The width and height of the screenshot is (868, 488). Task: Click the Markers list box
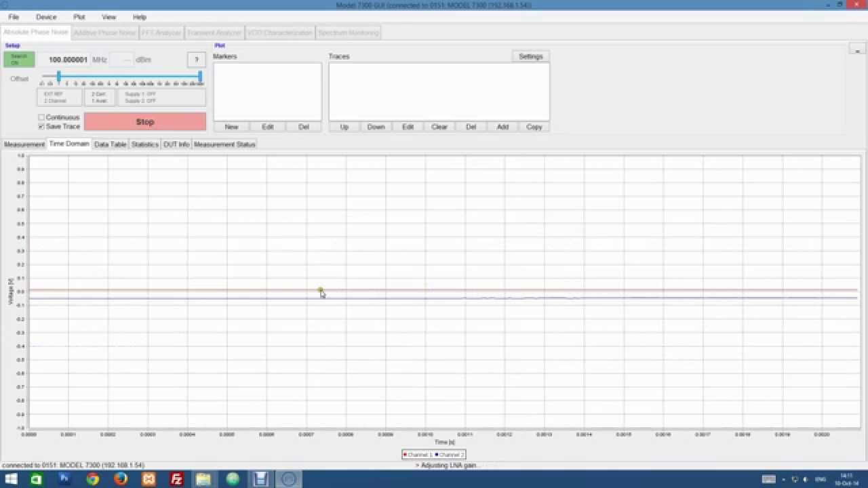tap(268, 91)
